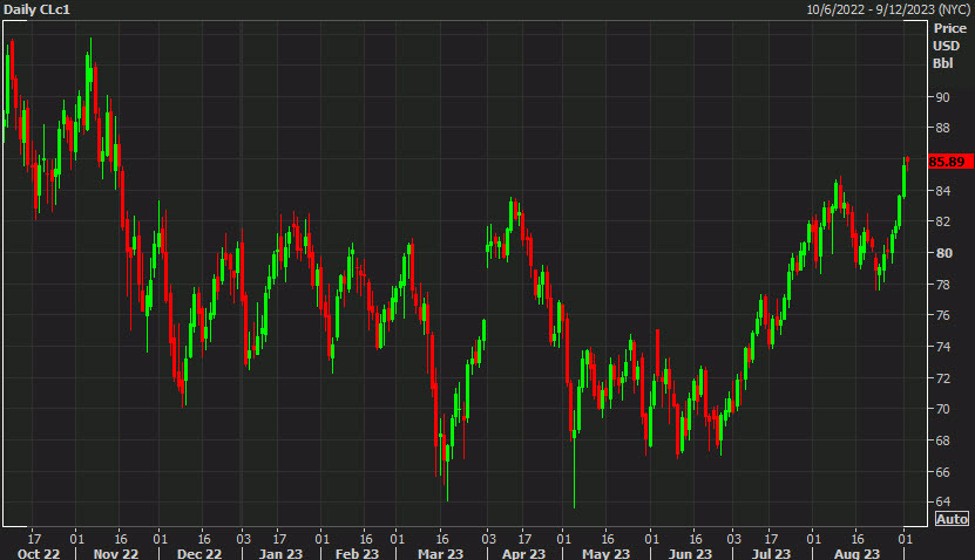Screen dimensions: 975x560
Task: Click the Dec 22 month label
Action: coord(200,553)
